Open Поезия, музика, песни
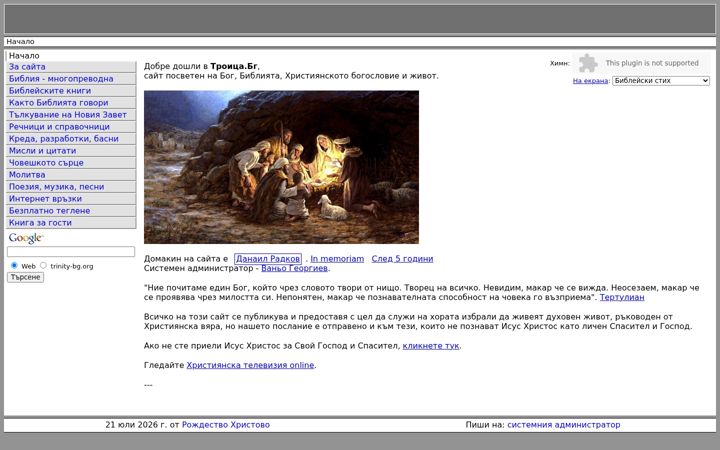The image size is (720, 450). pos(71,187)
